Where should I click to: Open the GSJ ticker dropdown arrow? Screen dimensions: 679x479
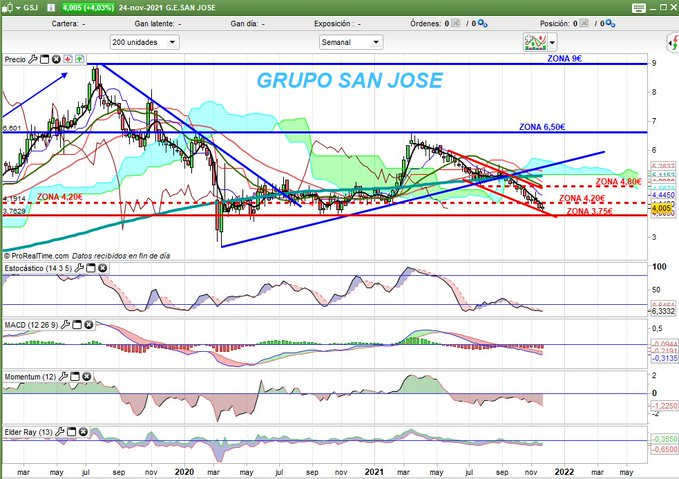tap(18, 8)
